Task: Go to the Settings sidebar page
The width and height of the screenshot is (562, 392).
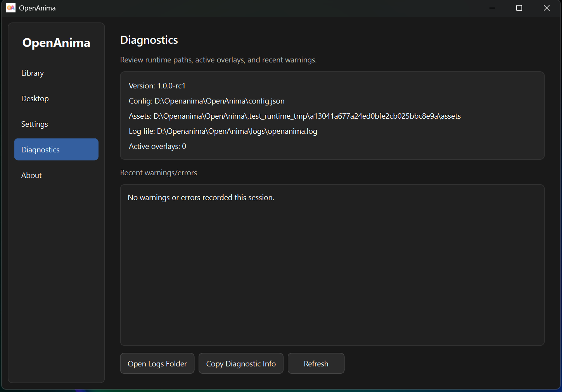Action: [x=56, y=124]
